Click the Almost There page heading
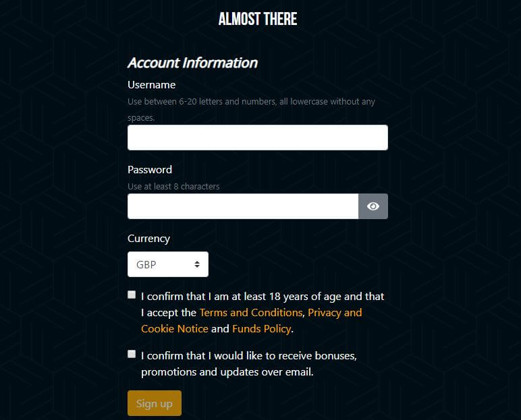 pos(258,19)
